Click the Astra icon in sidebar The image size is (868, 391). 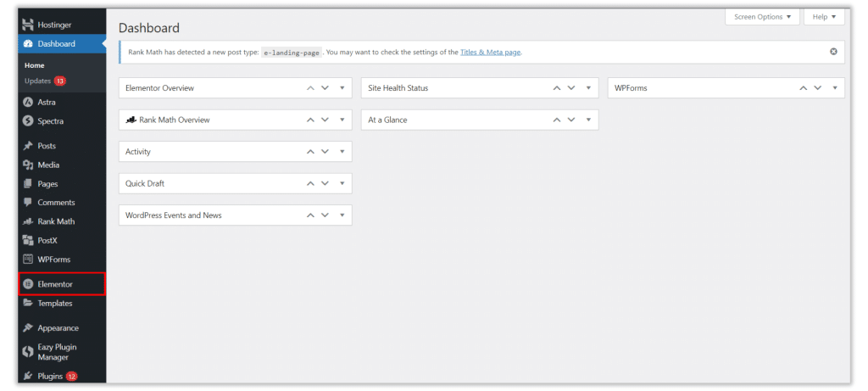tap(28, 102)
